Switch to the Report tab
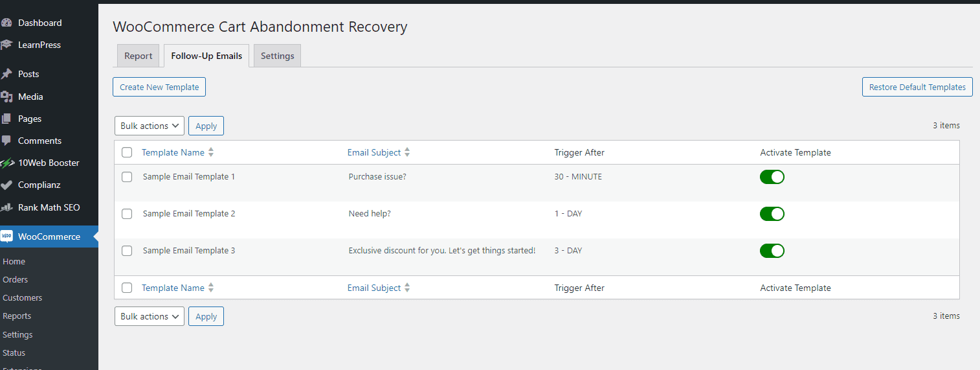Image resolution: width=980 pixels, height=370 pixels. tap(138, 56)
